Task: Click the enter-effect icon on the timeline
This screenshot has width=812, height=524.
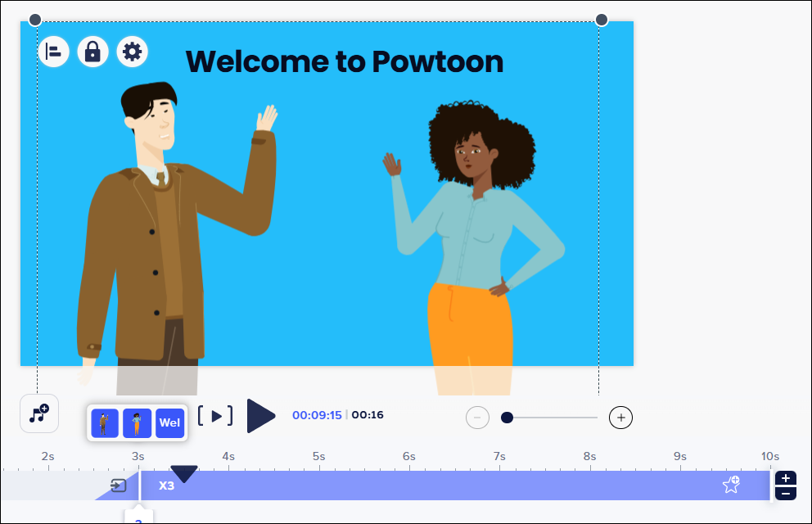Action: click(x=119, y=486)
